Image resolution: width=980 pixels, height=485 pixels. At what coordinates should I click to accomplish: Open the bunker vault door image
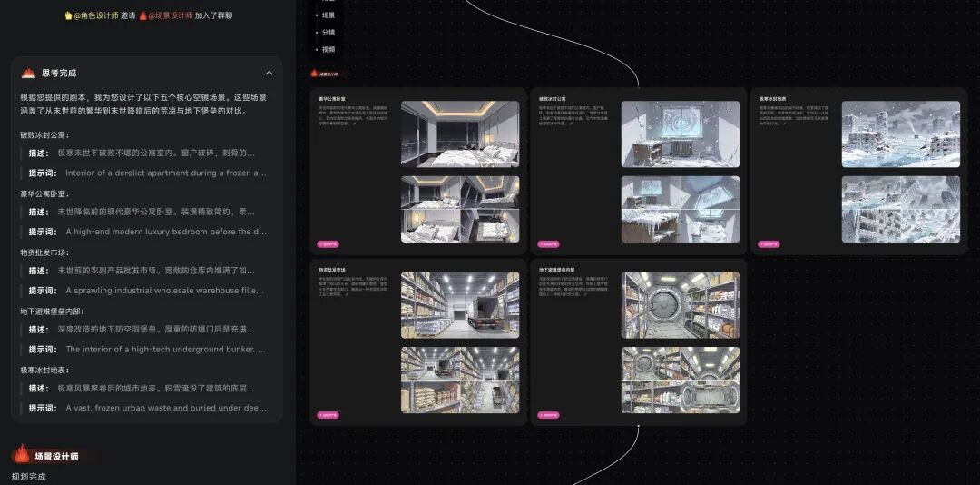click(x=680, y=305)
